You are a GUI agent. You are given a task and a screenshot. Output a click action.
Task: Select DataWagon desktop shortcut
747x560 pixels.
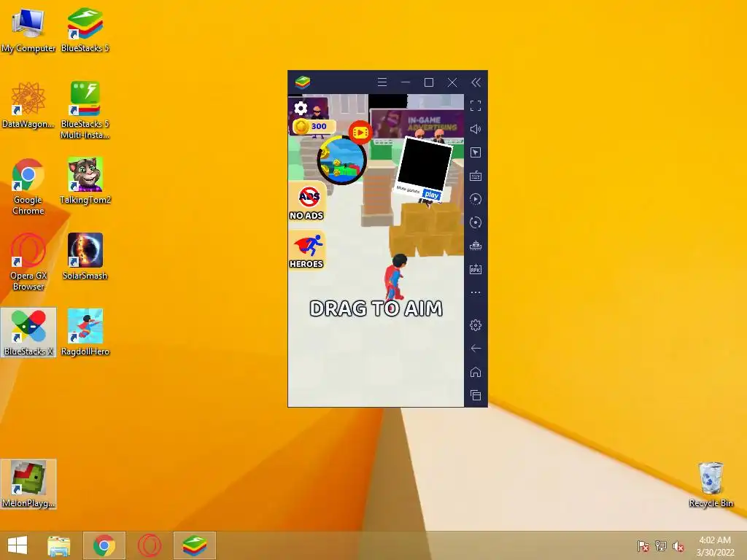point(28,105)
